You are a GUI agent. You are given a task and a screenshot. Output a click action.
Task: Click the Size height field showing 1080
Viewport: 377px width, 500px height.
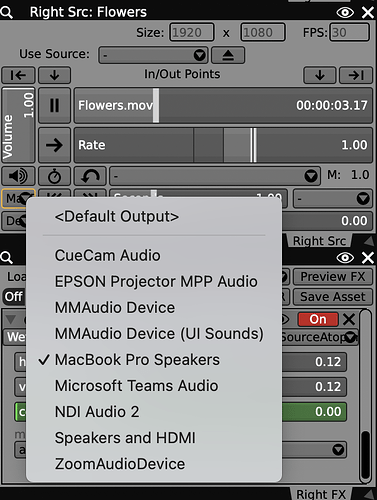263,32
